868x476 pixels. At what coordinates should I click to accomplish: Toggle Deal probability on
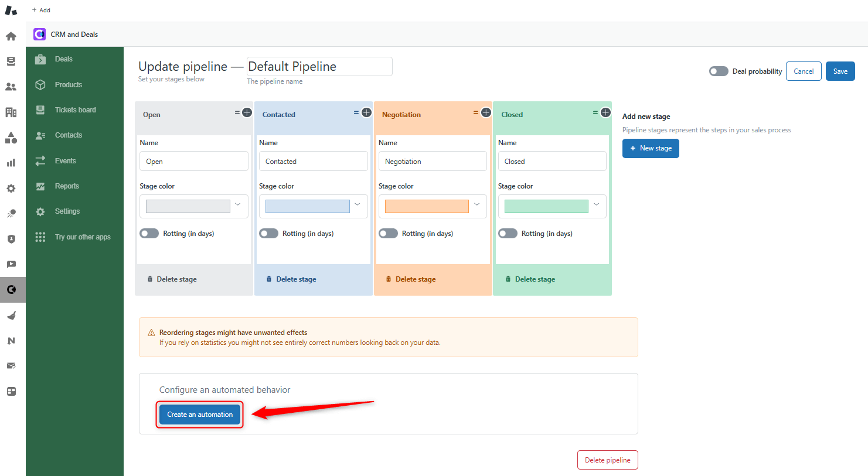(718, 71)
